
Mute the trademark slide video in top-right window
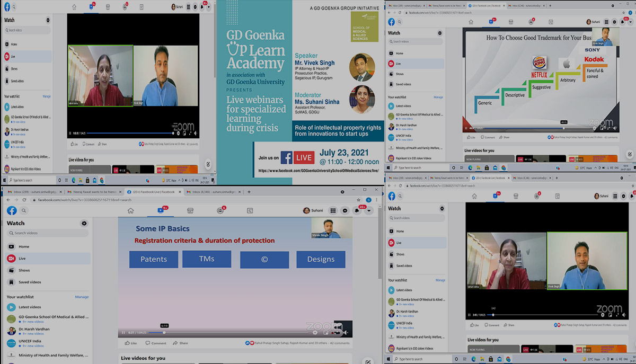click(x=615, y=128)
